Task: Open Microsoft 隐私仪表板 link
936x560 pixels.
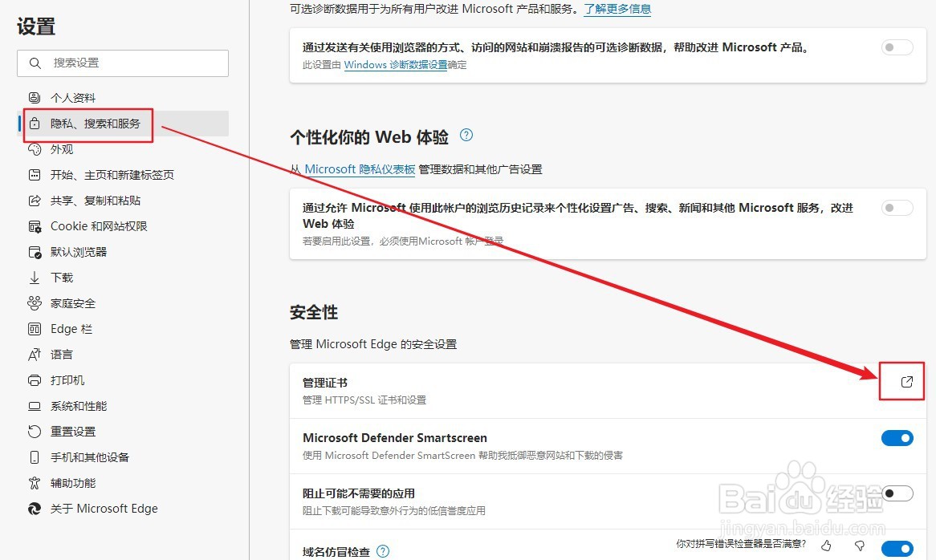Action: point(360,169)
